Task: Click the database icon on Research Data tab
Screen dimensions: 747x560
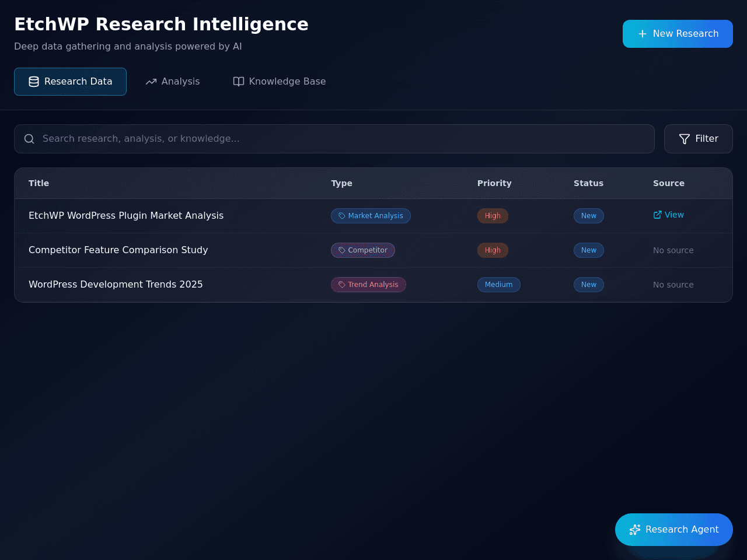Action: (34, 82)
